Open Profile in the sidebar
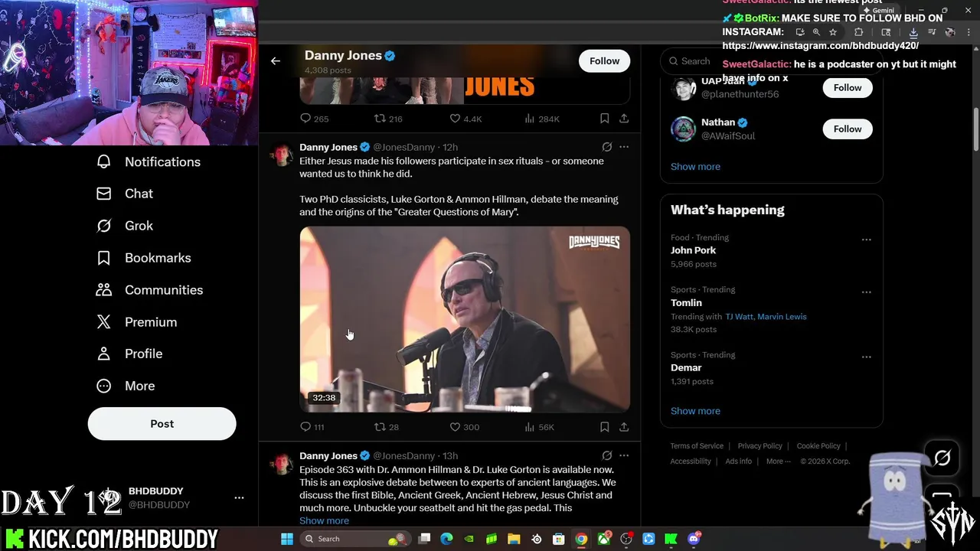This screenshot has height=551, width=980. 129,354
